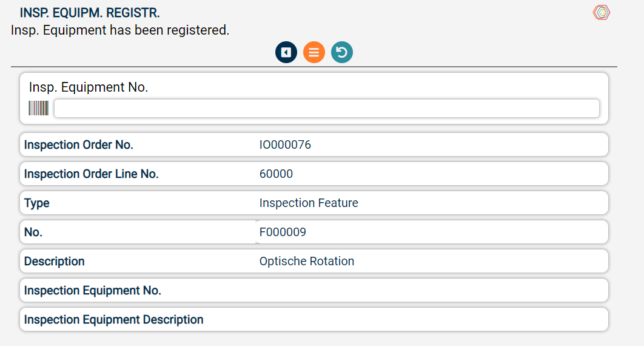Click the Description row label
644x346 pixels.
pyautogui.click(x=54, y=262)
